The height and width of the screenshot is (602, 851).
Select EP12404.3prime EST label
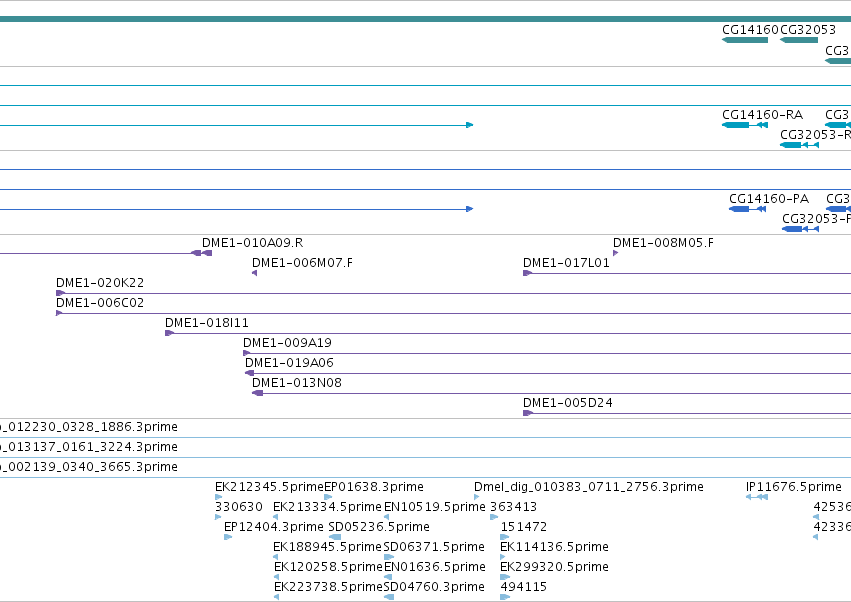click(x=274, y=527)
